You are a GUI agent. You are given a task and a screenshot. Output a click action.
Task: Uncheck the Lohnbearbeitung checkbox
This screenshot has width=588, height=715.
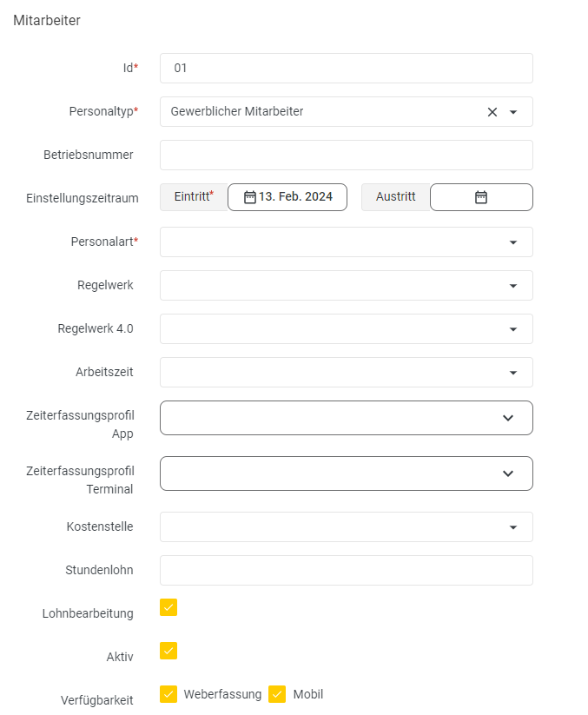click(168, 607)
